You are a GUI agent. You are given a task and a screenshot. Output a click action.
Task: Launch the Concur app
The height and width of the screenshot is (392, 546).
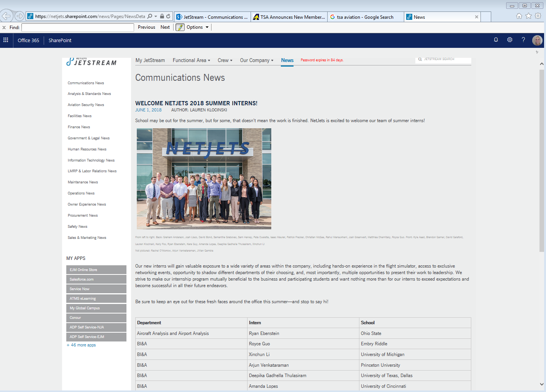(x=96, y=318)
